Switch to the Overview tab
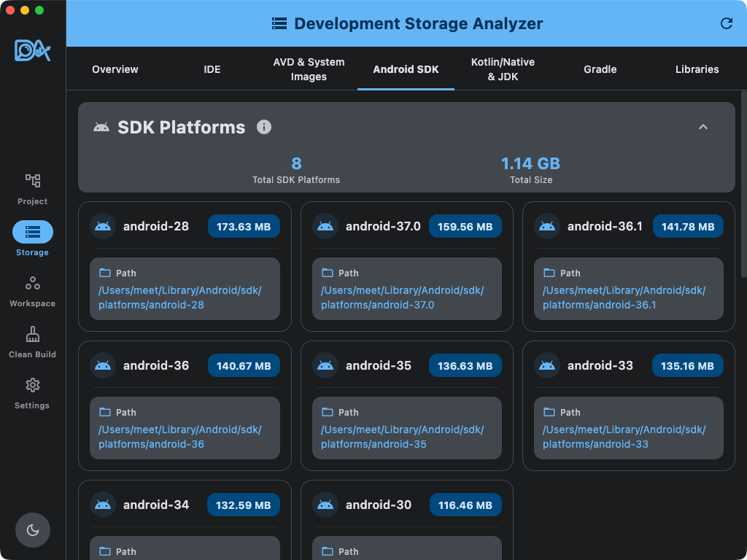Viewport: 747px width, 560px height. (x=115, y=69)
